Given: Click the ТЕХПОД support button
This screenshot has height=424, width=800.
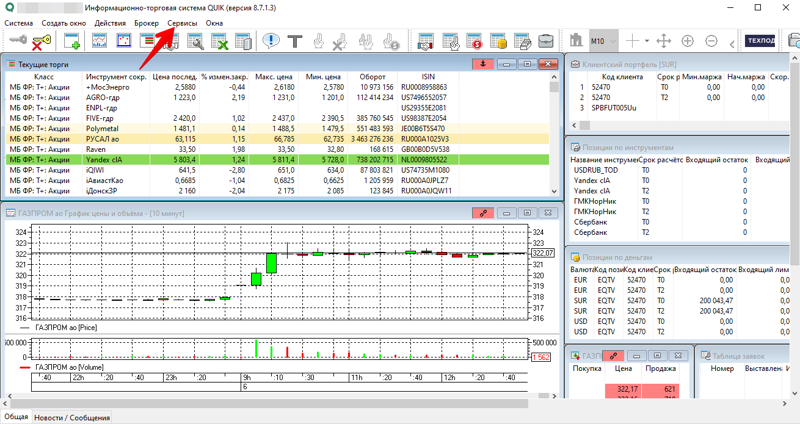Looking at the screenshot, I should point(761,41).
